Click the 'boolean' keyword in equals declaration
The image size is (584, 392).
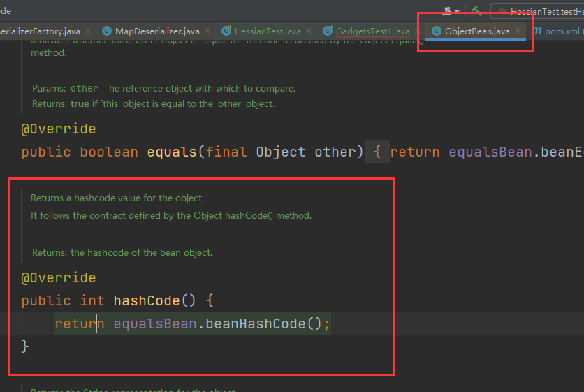point(109,152)
